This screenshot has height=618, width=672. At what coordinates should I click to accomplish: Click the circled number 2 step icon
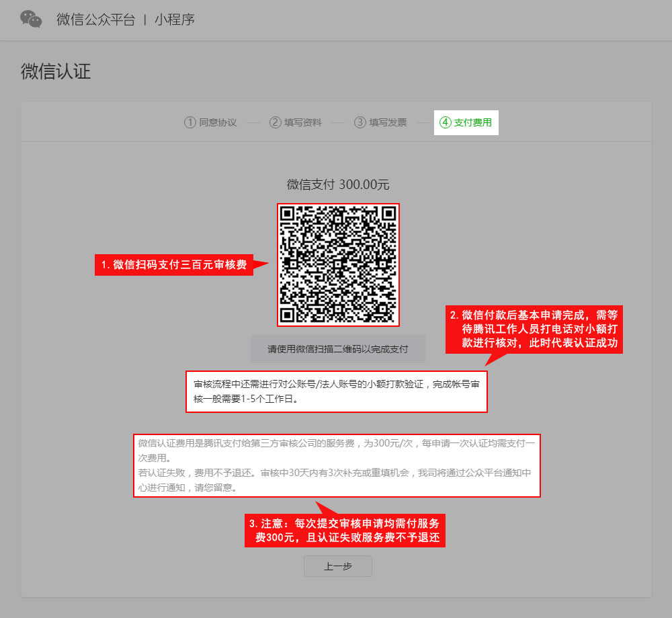[x=275, y=122]
